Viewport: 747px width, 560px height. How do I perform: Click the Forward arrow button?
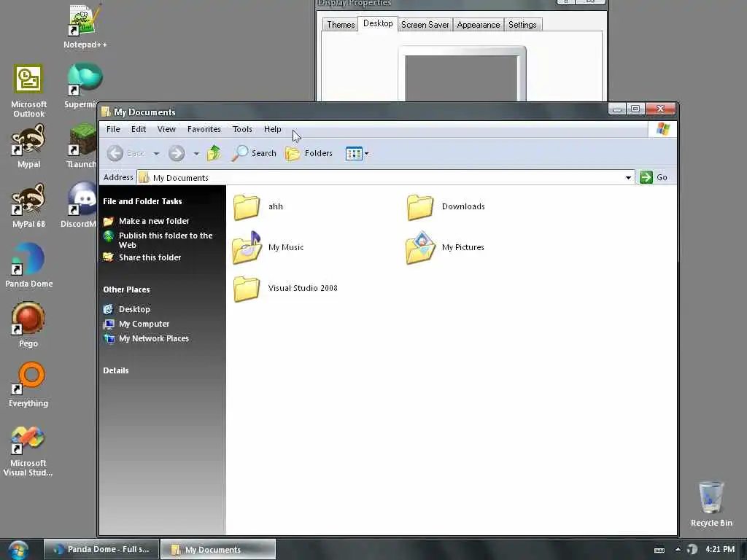177,153
